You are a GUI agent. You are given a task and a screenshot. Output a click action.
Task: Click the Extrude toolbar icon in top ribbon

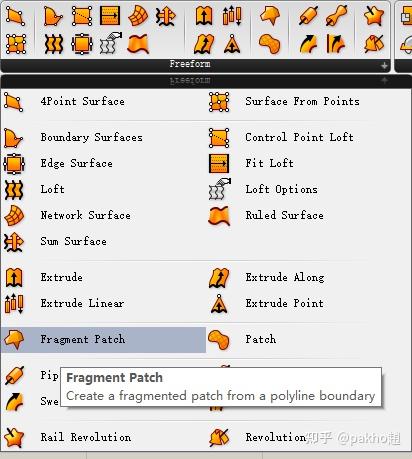coord(204,16)
